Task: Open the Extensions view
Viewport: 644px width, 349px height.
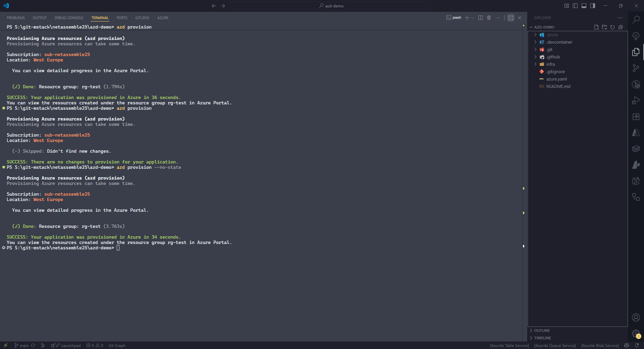Action: 636,117
